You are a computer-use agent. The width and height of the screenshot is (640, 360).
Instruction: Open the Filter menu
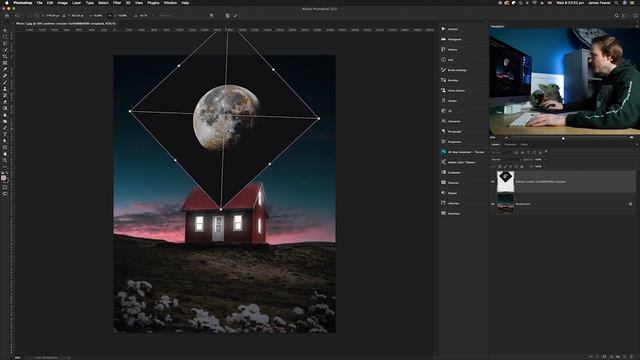tap(117, 3)
